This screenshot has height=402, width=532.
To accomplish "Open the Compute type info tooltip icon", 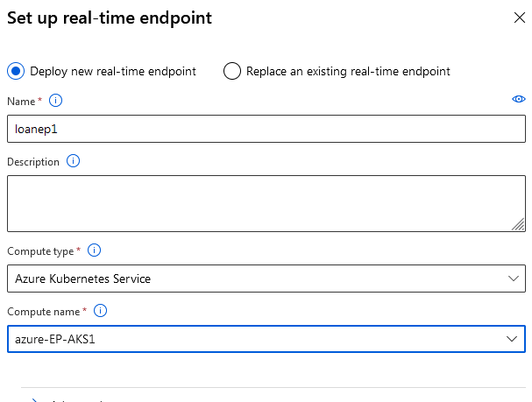I will click(94, 250).
